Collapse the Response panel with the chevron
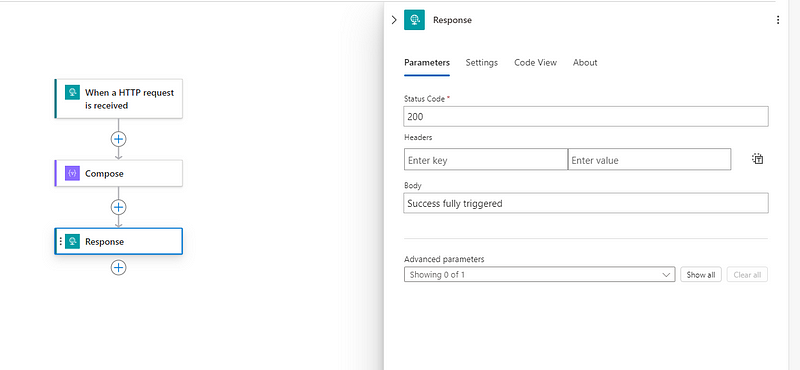 [394, 20]
